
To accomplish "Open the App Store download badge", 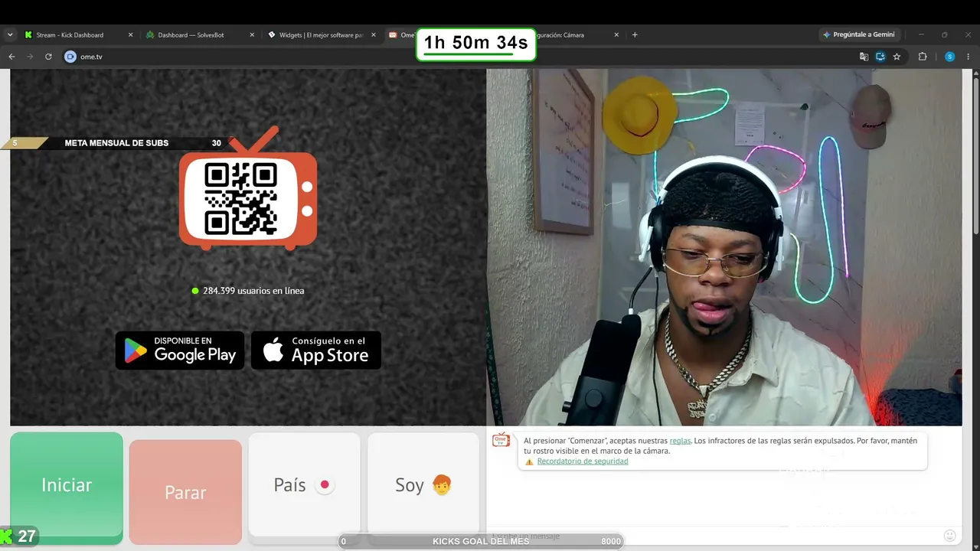I will click(x=316, y=350).
